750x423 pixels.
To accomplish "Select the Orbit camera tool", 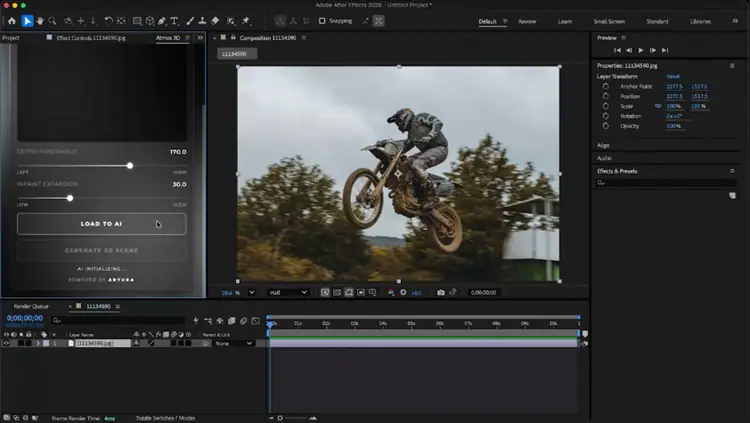I will click(68, 21).
